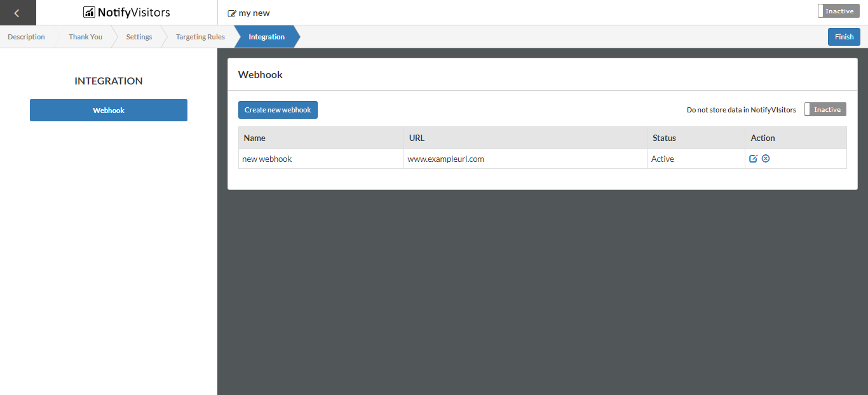The width and height of the screenshot is (868, 395).
Task: Click the 'Webhook' panel heading
Action: click(x=261, y=74)
